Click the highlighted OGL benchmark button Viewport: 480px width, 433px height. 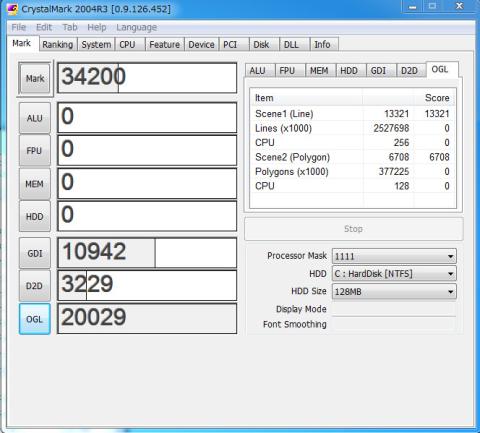[x=35, y=319]
